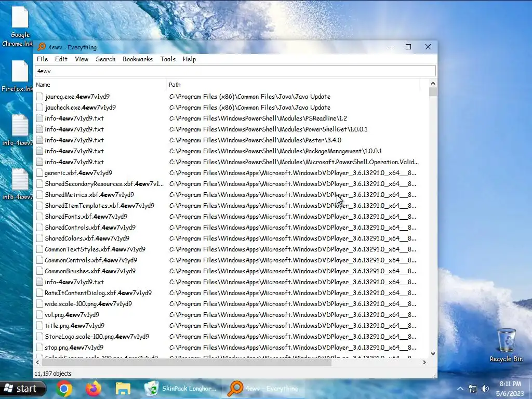Click path of Microsoft.PowerShell.Operation.Valid... module row
This screenshot has width=532, height=399.
[294, 162]
